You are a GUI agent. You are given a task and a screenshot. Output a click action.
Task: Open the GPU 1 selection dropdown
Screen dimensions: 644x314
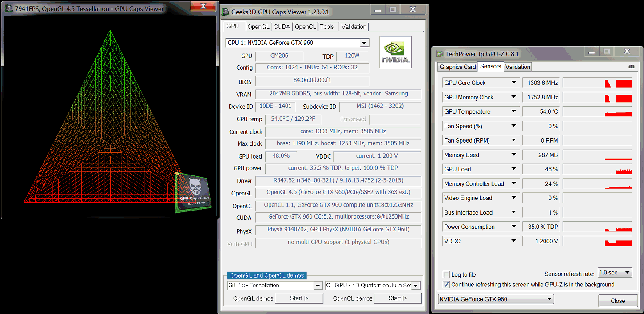click(x=364, y=43)
